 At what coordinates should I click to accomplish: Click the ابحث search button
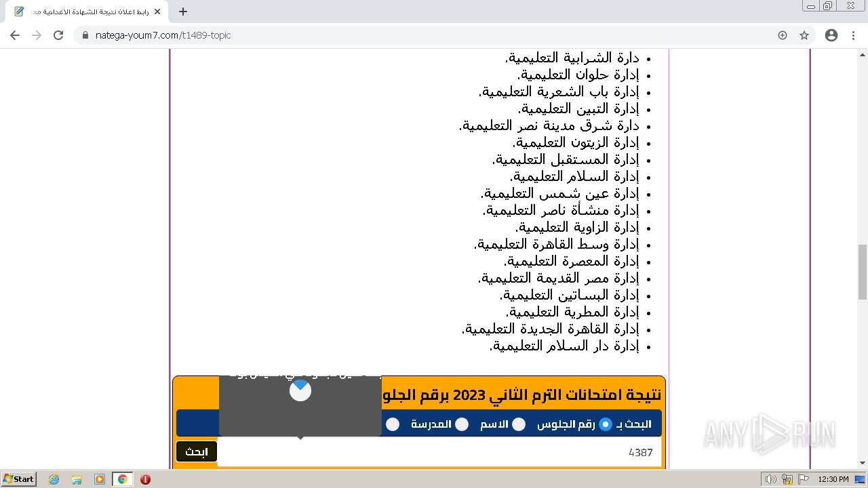point(197,451)
